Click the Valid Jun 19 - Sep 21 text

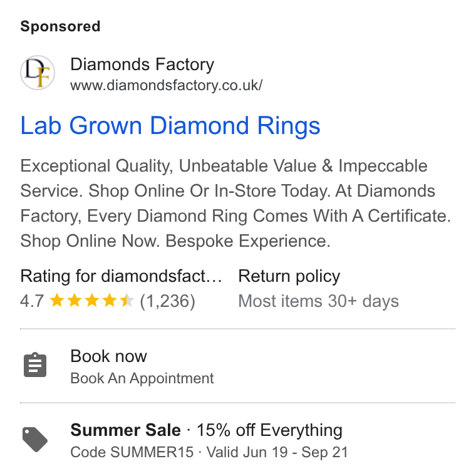277,452
